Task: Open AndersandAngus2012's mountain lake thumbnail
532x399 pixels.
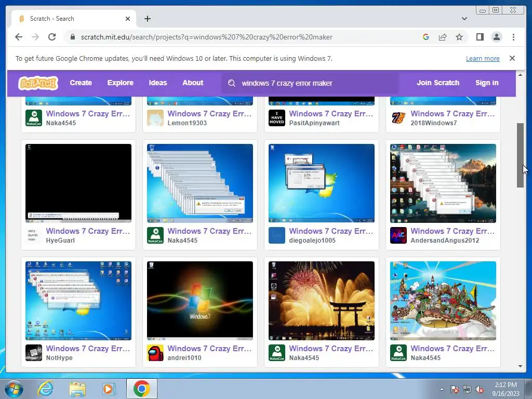Action: pos(443,183)
